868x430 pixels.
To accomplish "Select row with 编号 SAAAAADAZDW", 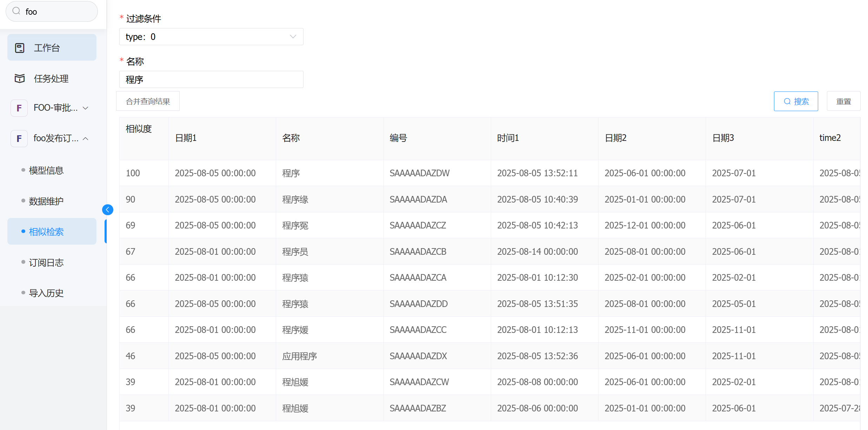I will click(419, 173).
